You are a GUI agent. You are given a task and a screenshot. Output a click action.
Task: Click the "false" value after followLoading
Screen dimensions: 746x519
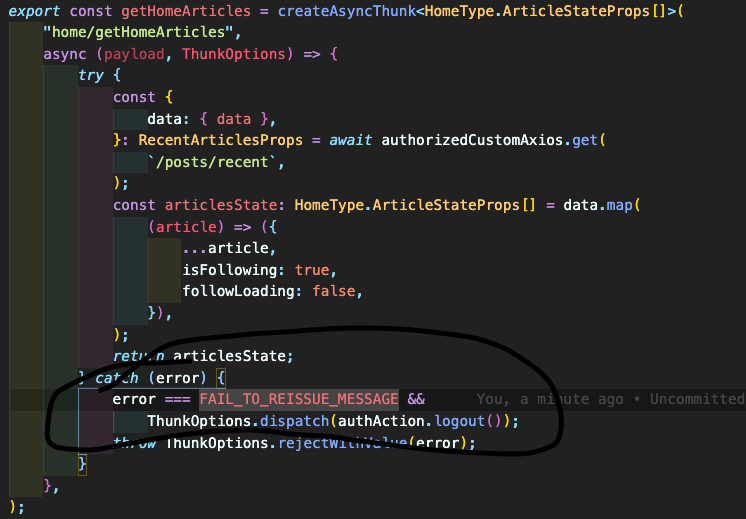point(334,291)
